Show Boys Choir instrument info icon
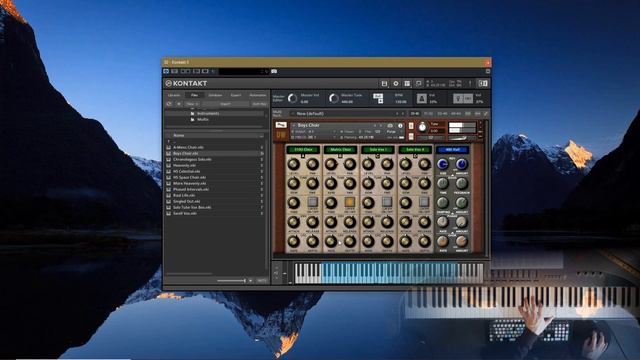Screen dimensions: 640x360 400,126
